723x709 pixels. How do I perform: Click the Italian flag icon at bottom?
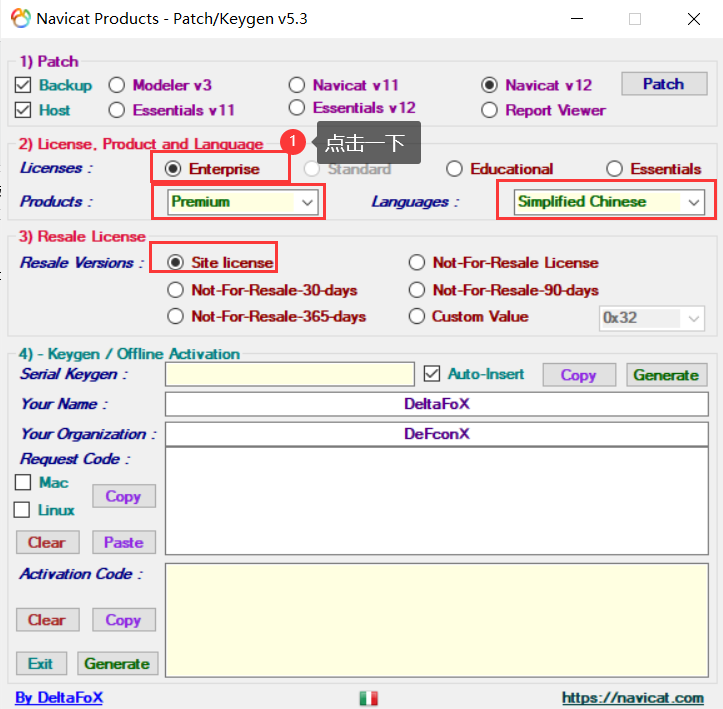368,698
